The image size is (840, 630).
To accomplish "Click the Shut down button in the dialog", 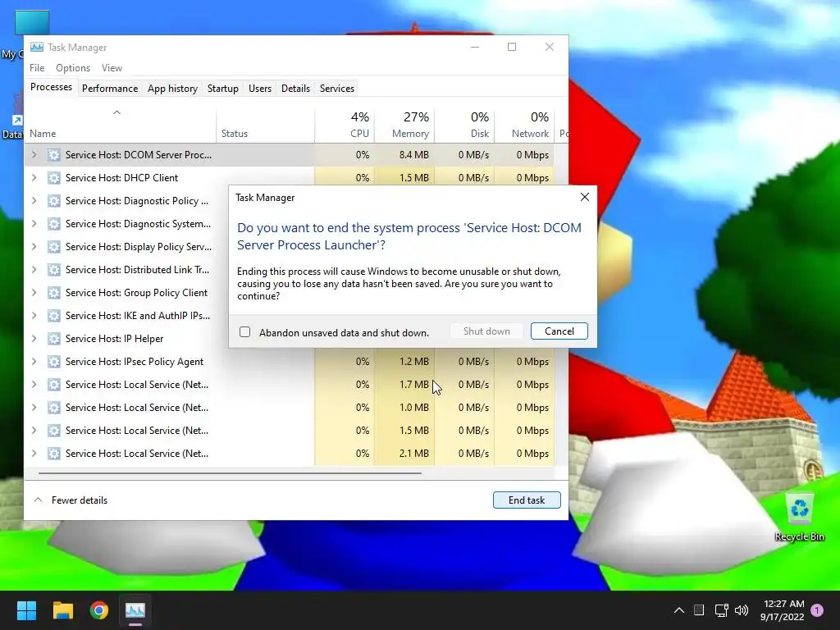I will (x=486, y=331).
